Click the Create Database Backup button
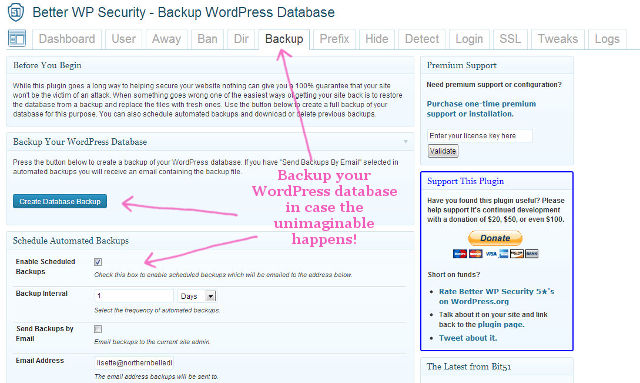640x383 pixels. [x=60, y=201]
